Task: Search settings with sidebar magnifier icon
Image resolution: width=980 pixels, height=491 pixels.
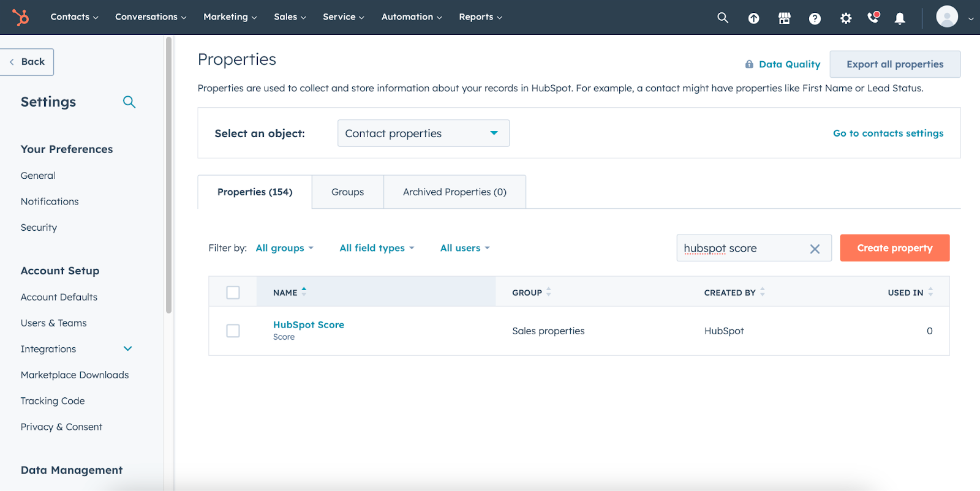Action: pyautogui.click(x=129, y=102)
